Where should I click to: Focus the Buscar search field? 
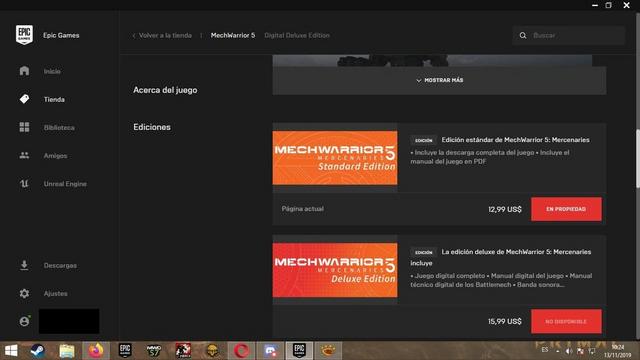(x=569, y=36)
